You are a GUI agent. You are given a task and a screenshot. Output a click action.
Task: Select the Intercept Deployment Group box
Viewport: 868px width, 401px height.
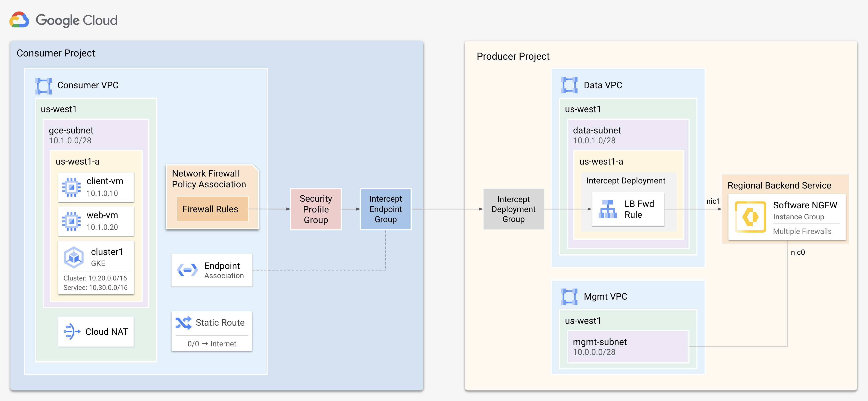pos(513,209)
